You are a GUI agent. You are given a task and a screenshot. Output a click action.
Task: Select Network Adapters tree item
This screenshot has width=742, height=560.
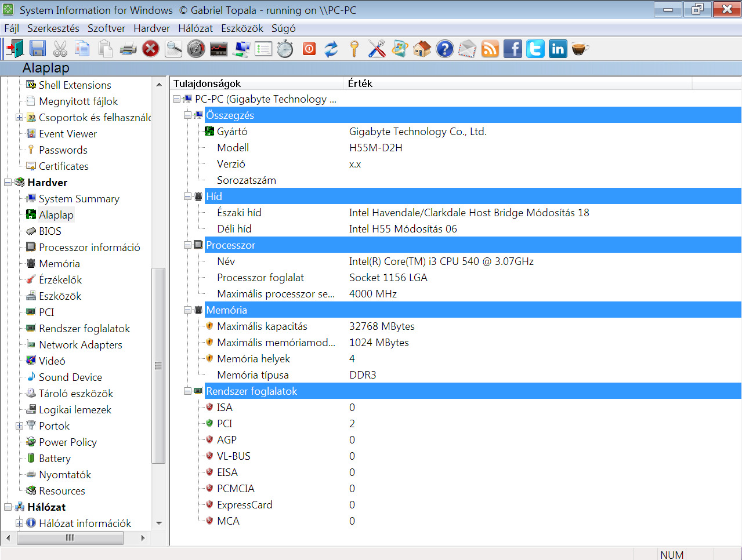coord(81,345)
